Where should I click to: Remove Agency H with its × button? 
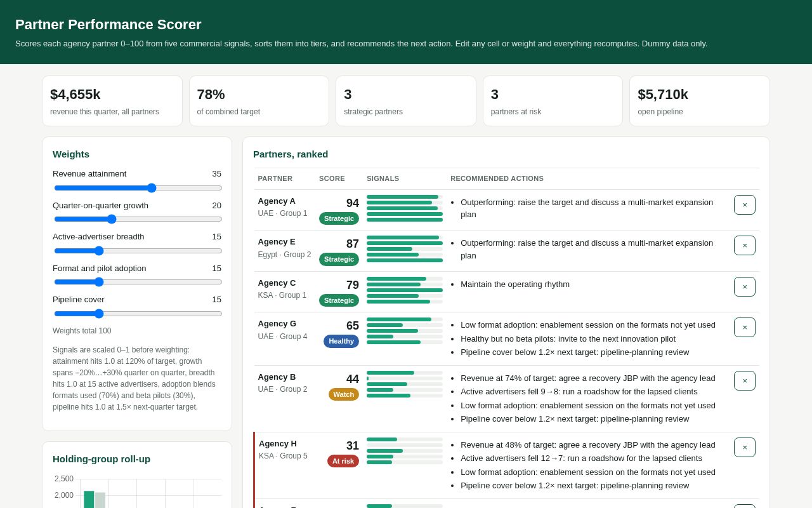(x=745, y=448)
